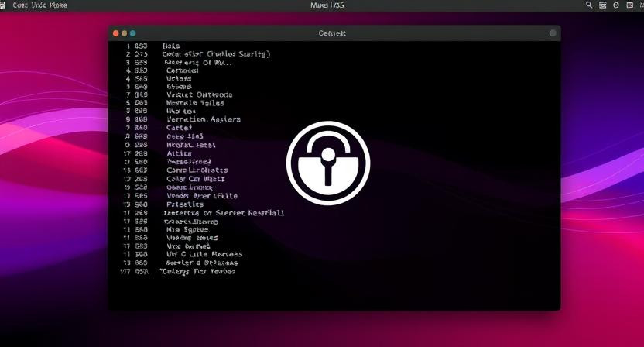The image size is (644, 347).
Task: Select the long "Sterret Resrfiall" line
Action: 224,212
